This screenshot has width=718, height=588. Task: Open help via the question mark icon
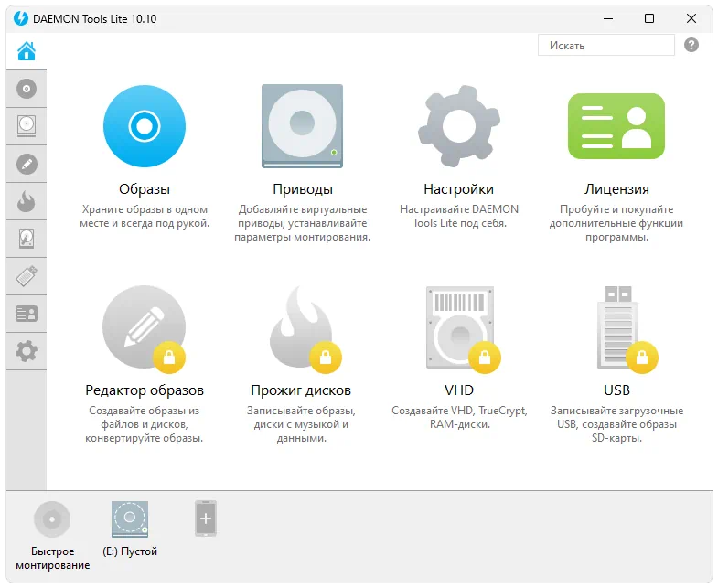(x=691, y=45)
